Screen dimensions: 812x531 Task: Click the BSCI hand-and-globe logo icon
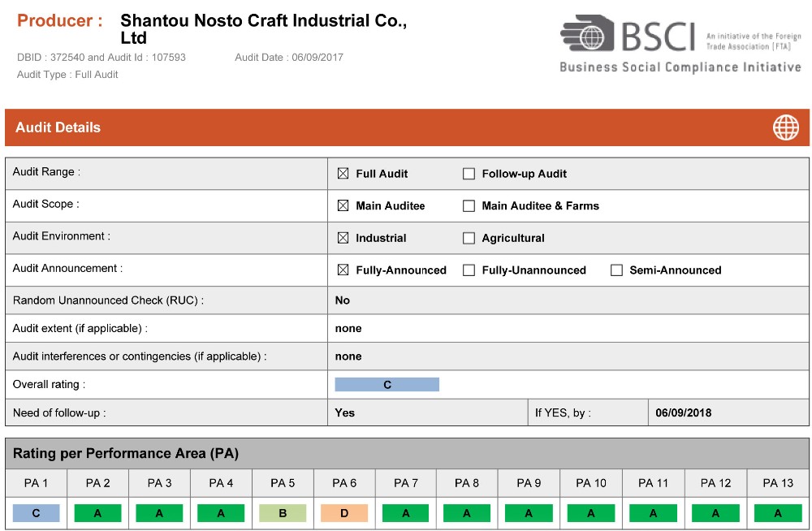(x=587, y=32)
